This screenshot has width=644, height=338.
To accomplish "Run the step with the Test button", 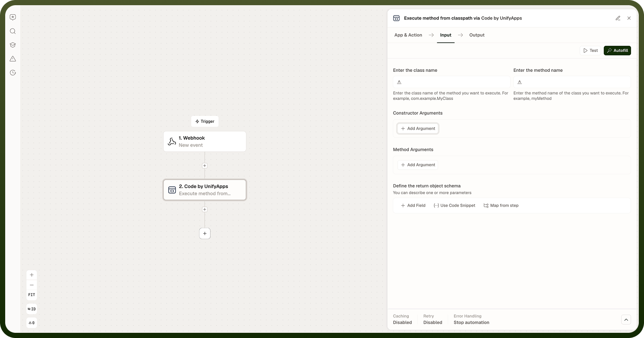I will pos(590,51).
